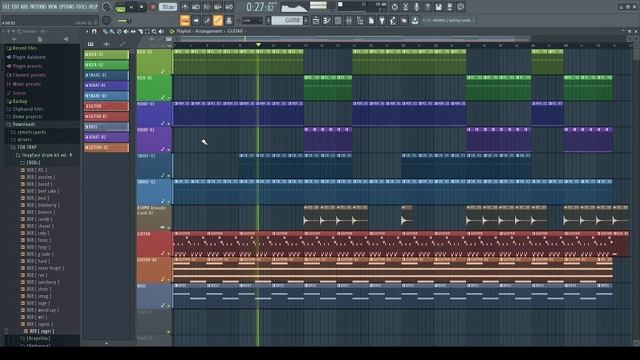Click the tempo display field
Image resolution: width=640 pixels, height=360 pixels.
(x=168, y=7)
